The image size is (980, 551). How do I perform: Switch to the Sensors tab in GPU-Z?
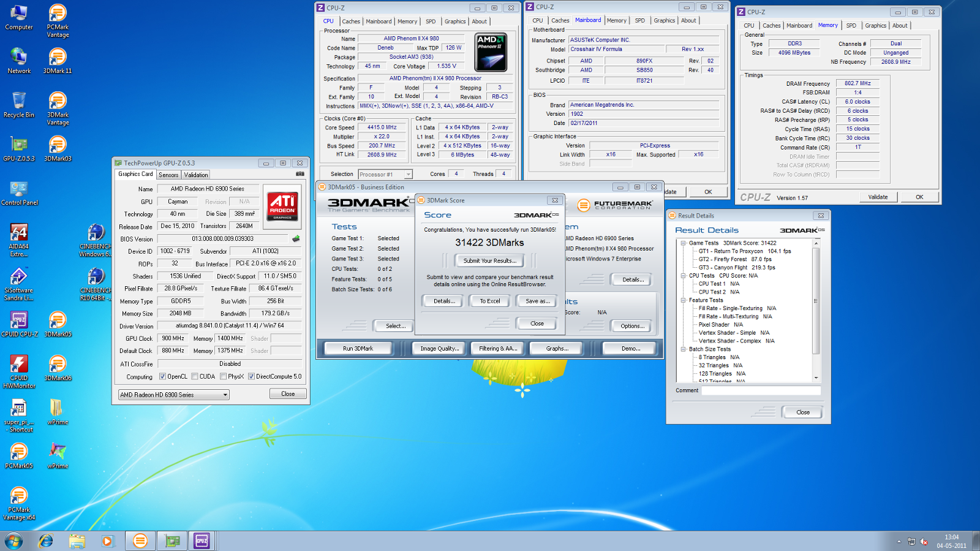click(168, 175)
